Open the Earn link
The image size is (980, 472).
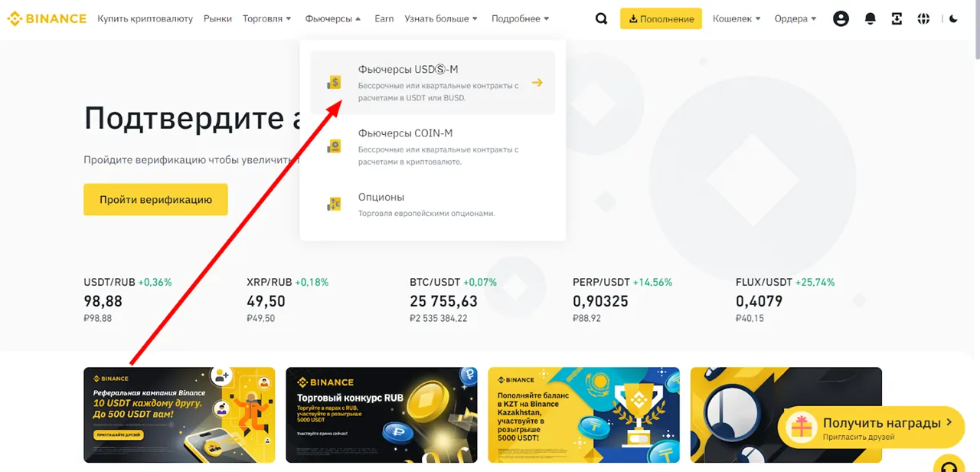point(384,18)
